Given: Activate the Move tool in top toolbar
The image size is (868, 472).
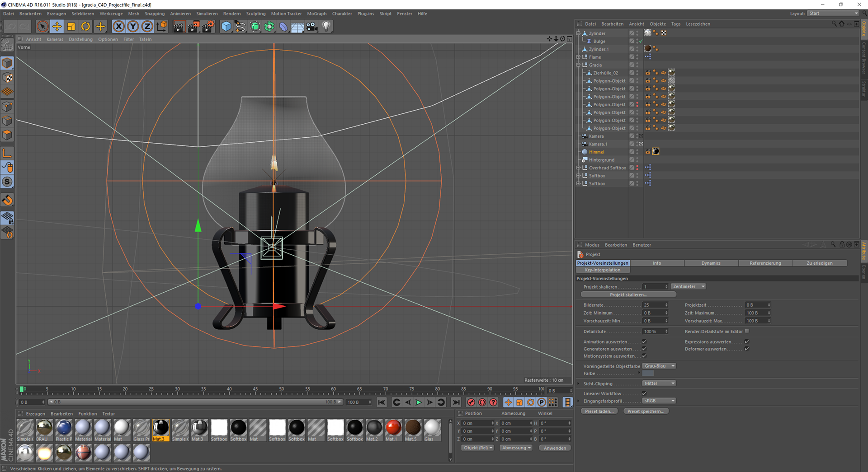Looking at the screenshot, I should coord(57,26).
